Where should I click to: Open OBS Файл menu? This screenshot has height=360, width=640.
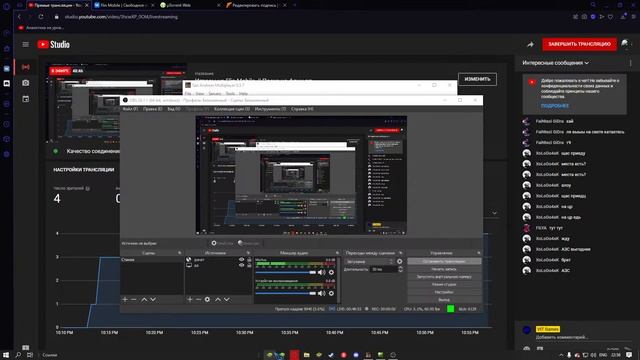click(131, 109)
